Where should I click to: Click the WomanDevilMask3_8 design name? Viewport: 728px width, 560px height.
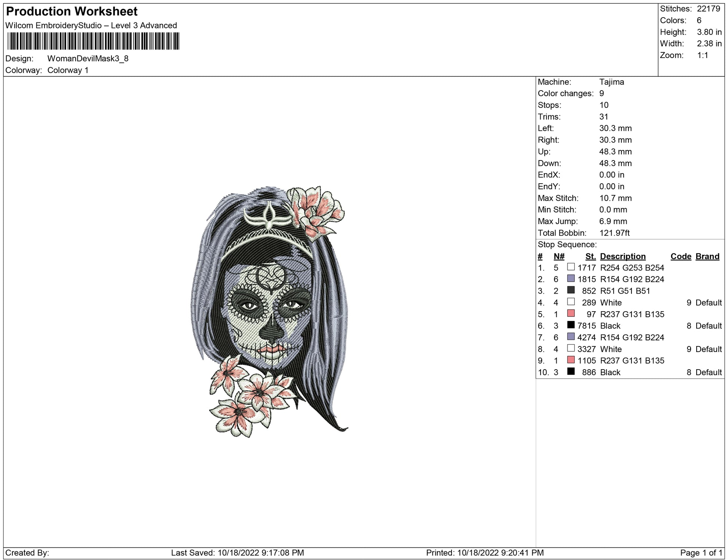click(88, 59)
